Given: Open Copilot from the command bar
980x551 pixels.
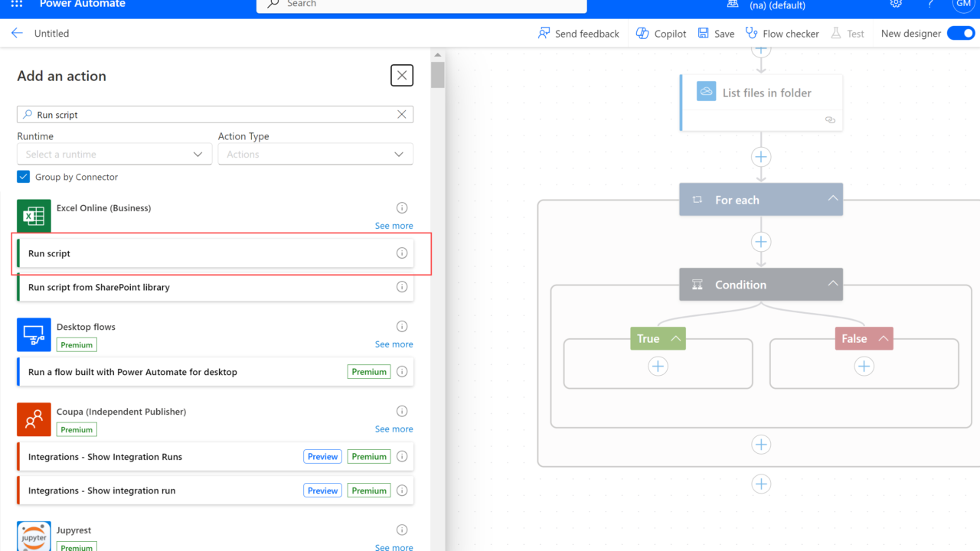Looking at the screenshot, I should [661, 34].
